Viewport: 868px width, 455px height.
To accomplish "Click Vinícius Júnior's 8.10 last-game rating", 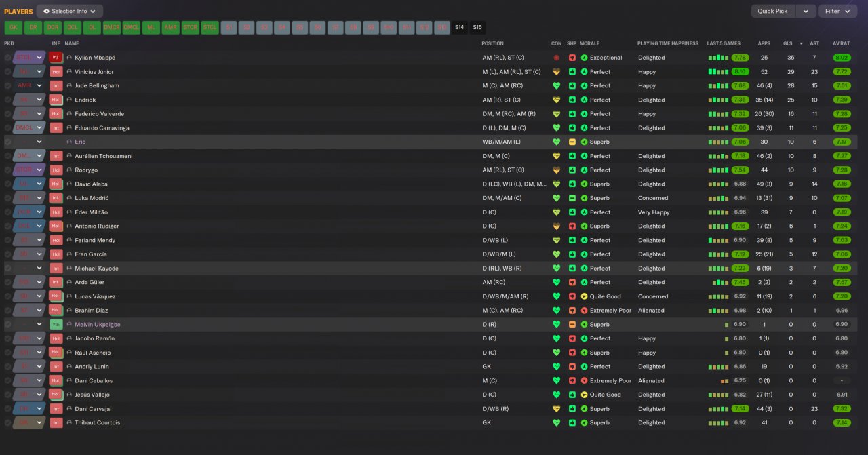I will [741, 72].
